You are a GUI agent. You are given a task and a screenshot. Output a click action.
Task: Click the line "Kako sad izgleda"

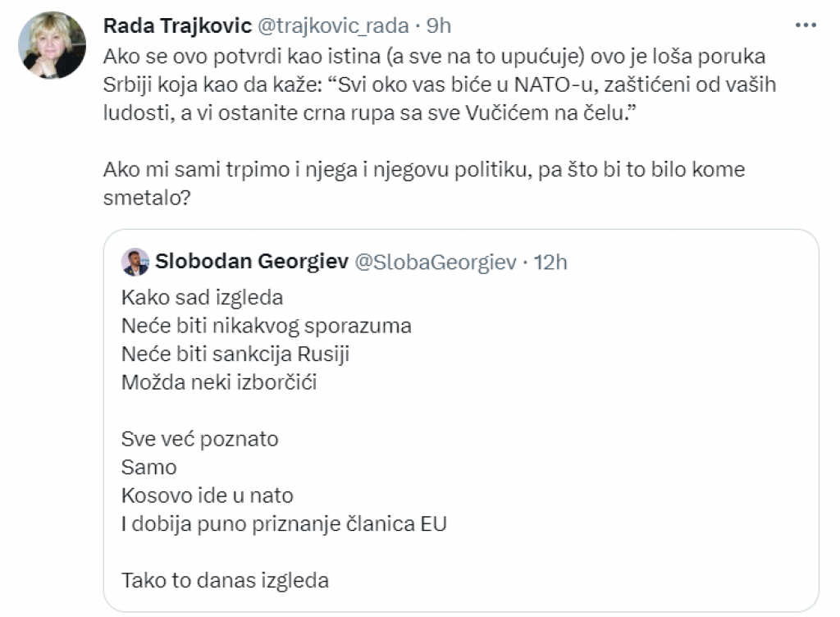pyautogui.click(x=202, y=297)
